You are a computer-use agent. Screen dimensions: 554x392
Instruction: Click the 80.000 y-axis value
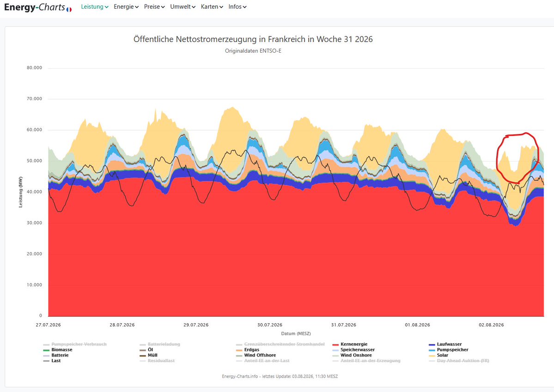pos(34,68)
